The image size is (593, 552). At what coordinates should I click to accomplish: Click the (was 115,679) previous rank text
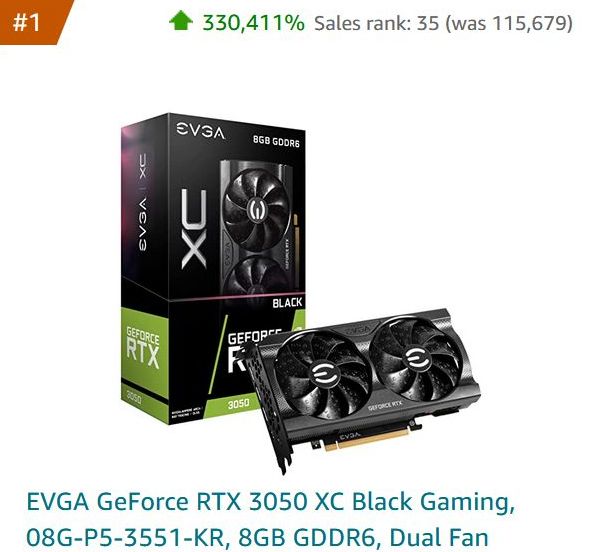509,23
